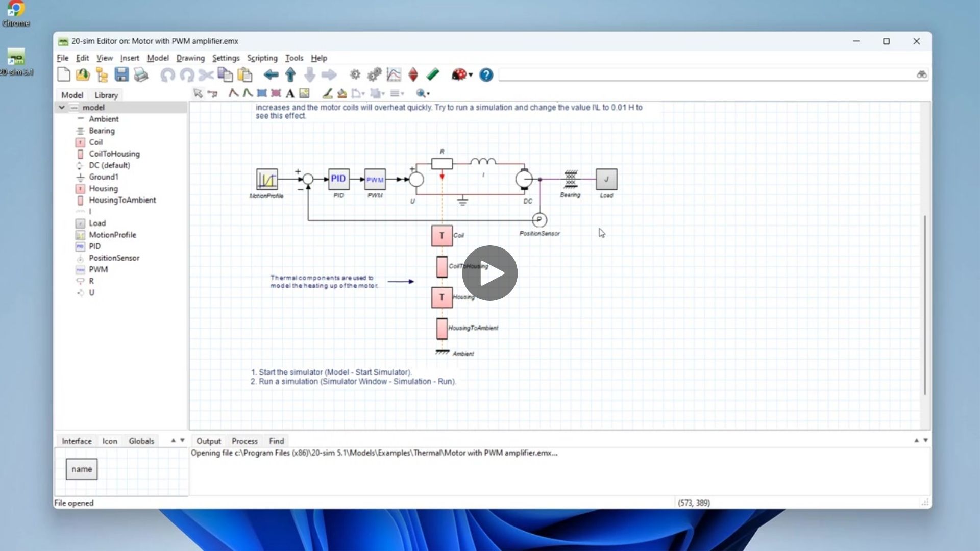Select the rectangle drawing tool
The image size is (980, 551).
[261, 93]
